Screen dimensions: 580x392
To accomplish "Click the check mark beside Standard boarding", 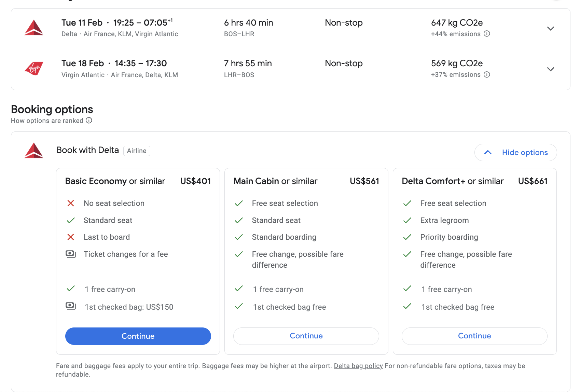I will (x=239, y=237).
